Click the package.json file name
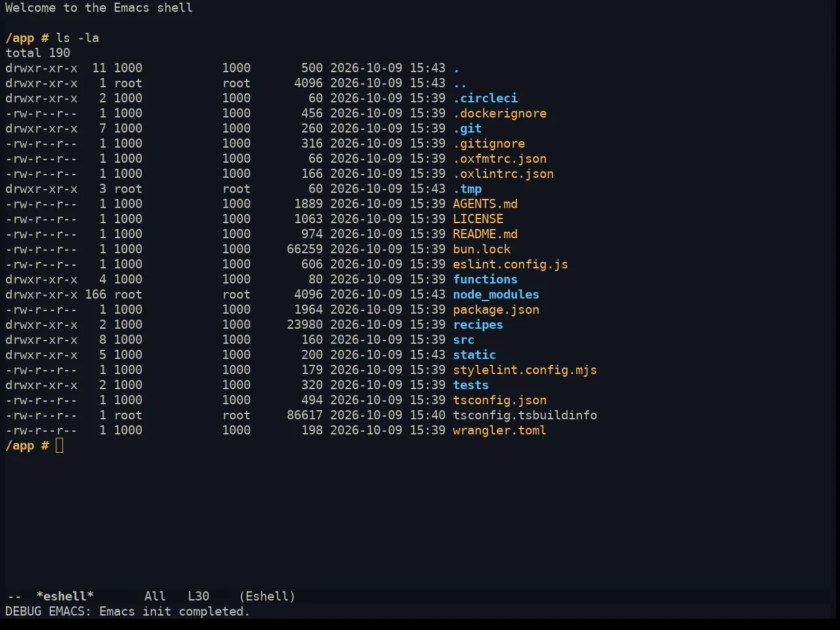The height and width of the screenshot is (630, 840). pyautogui.click(x=496, y=310)
